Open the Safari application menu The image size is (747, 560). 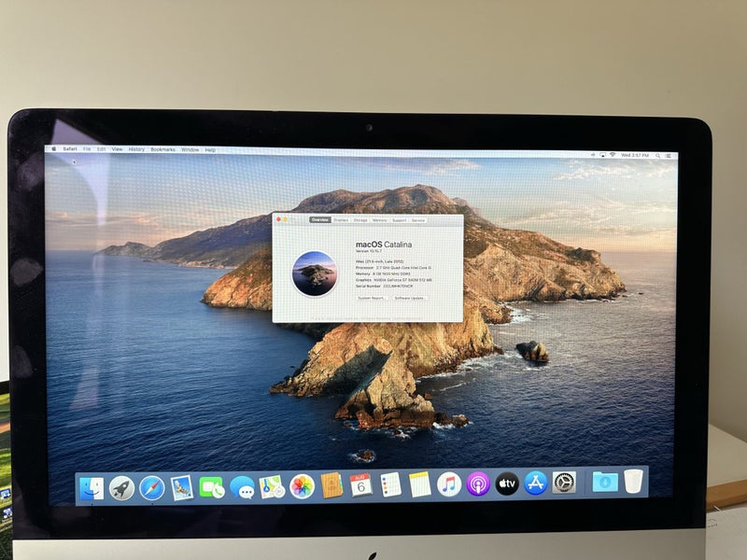pos(69,149)
